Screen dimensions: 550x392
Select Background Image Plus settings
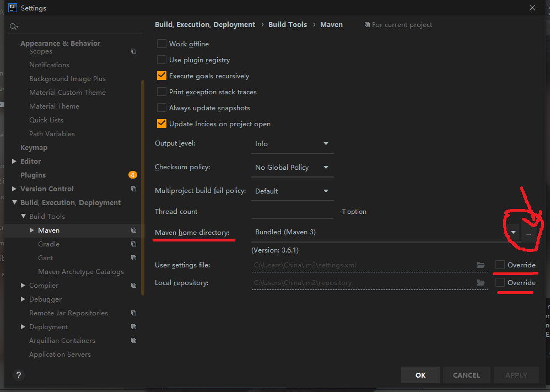67,79
